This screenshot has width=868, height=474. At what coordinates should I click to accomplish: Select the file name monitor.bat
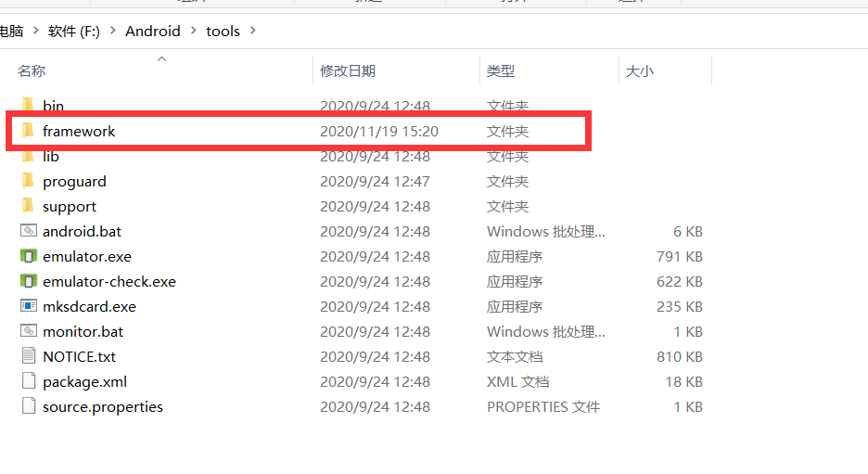tap(83, 332)
